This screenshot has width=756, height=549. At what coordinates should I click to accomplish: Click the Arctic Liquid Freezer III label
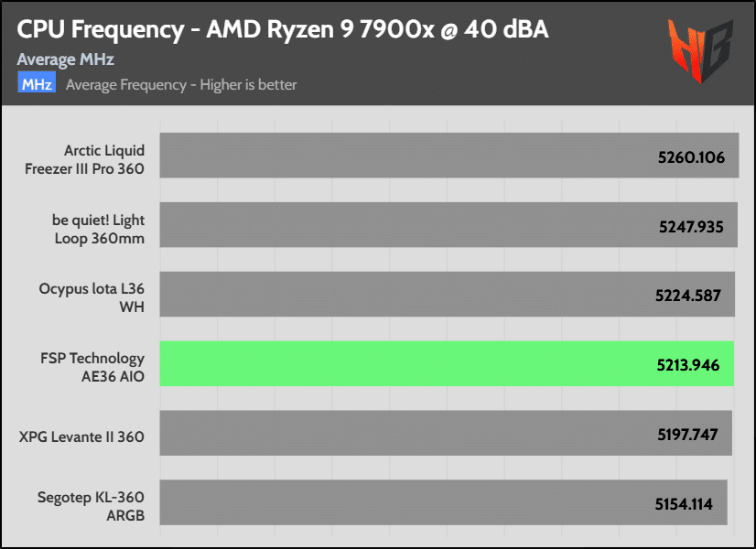(x=84, y=159)
